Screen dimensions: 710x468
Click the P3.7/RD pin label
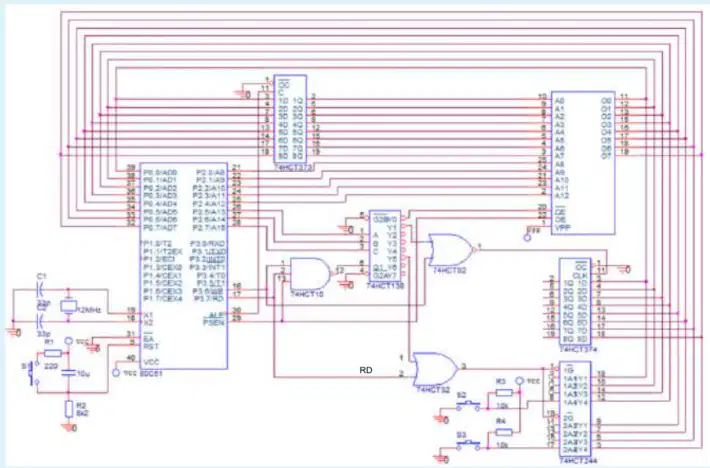(x=209, y=299)
